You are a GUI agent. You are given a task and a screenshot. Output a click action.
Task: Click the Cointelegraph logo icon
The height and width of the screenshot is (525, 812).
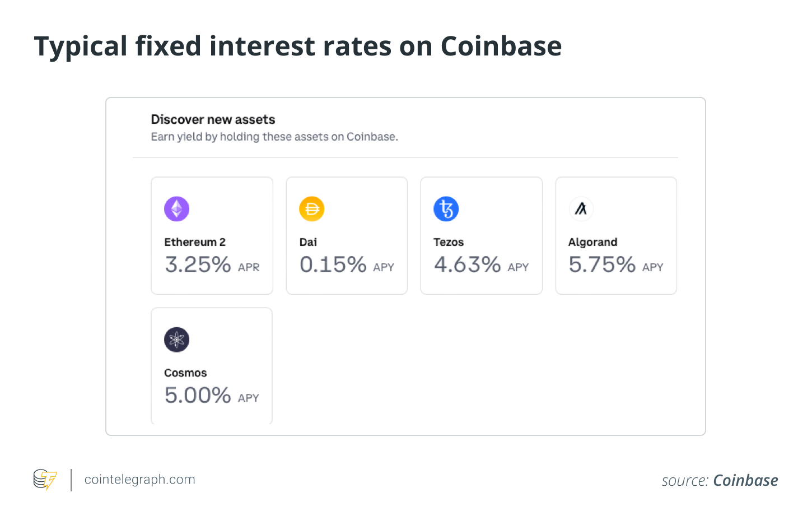45,480
